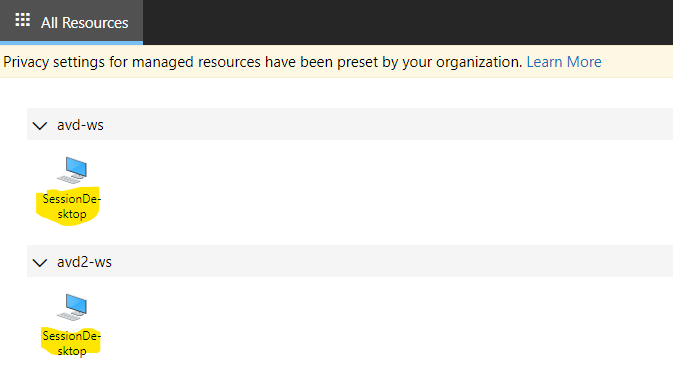
Task: Click the blue monitor screen in avd-ws icon
Action: [76, 167]
